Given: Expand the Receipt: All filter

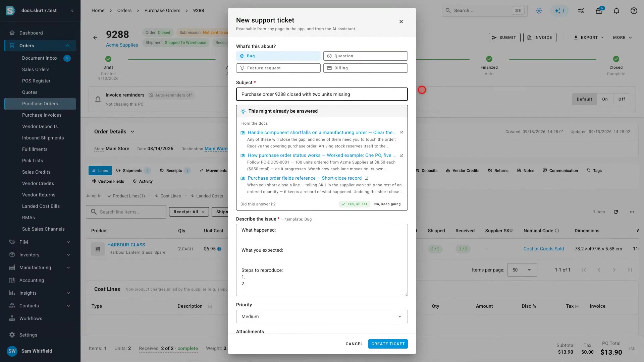Looking at the screenshot, I should 189,212.
